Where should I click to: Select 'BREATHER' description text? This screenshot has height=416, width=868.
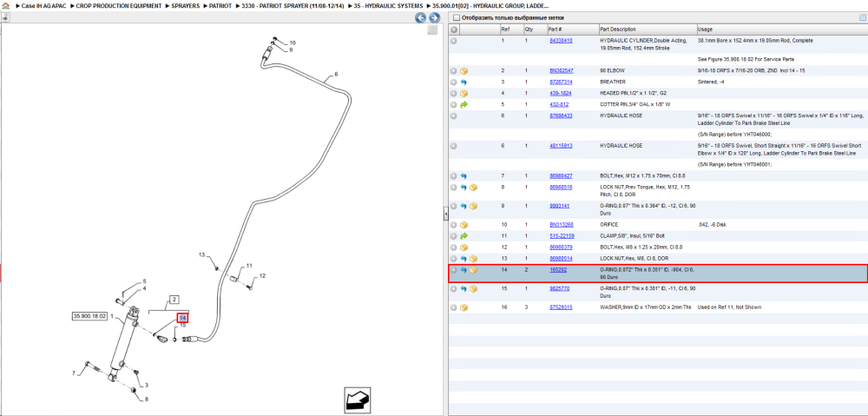pos(614,82)
